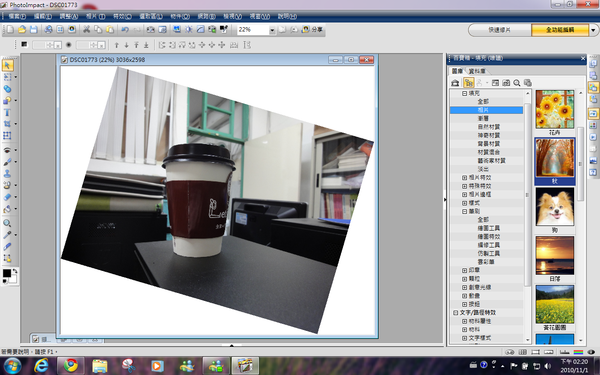Open the 22% zoom level dropdown
Viewport: 600px width, 375px height.
coord(272,30)
